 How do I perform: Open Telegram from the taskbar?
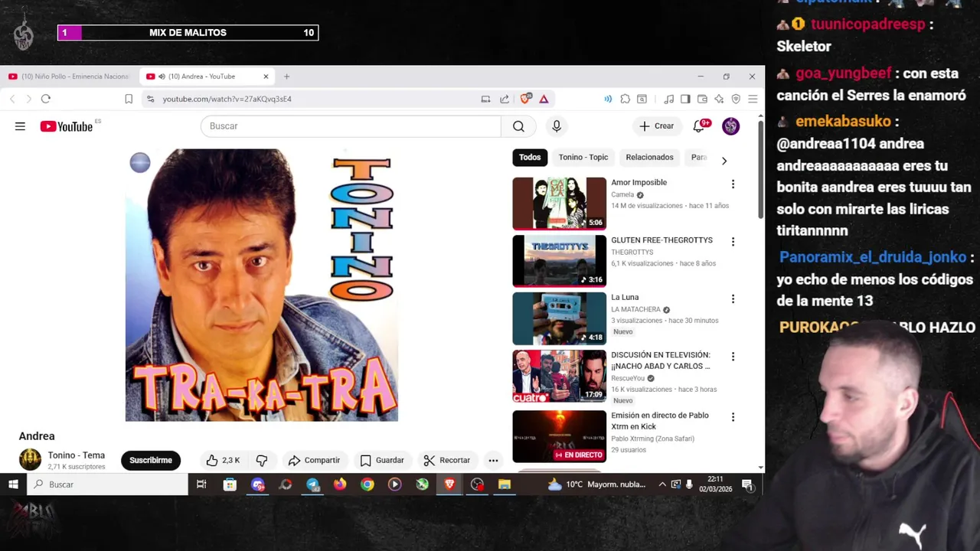click(x=312, y=484)
